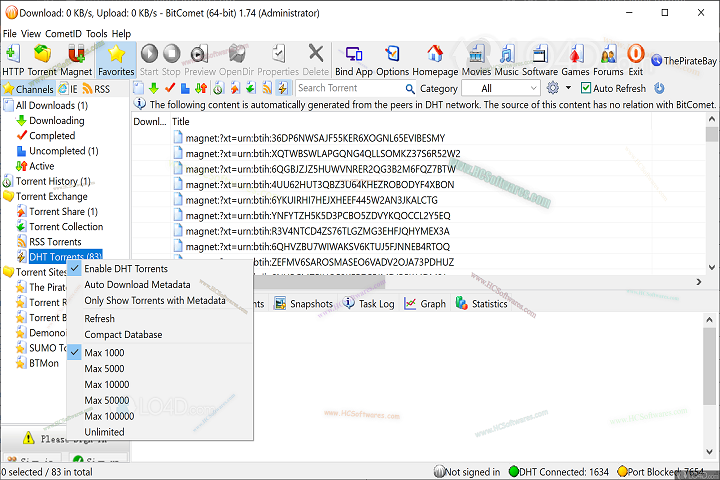This screenshot has width=720, height=480.
Task: Click the green down arrow filter icon
Action: 154,88
